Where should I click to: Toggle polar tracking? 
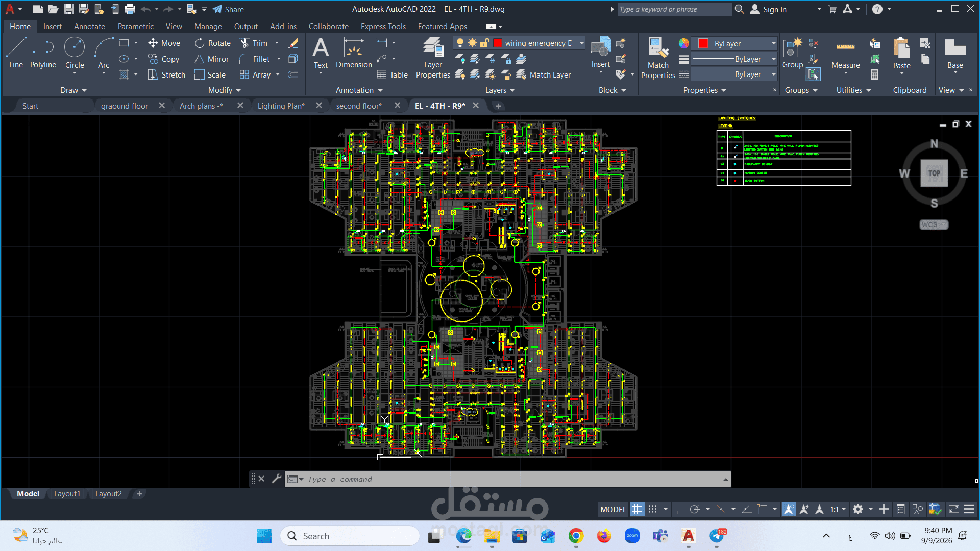tap(695, 509)
